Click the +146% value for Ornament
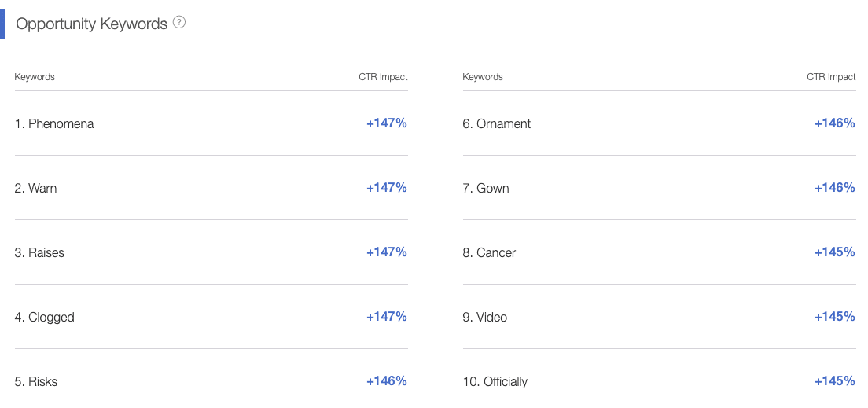This screenshot has width=868, height=408. click(835, 123)
